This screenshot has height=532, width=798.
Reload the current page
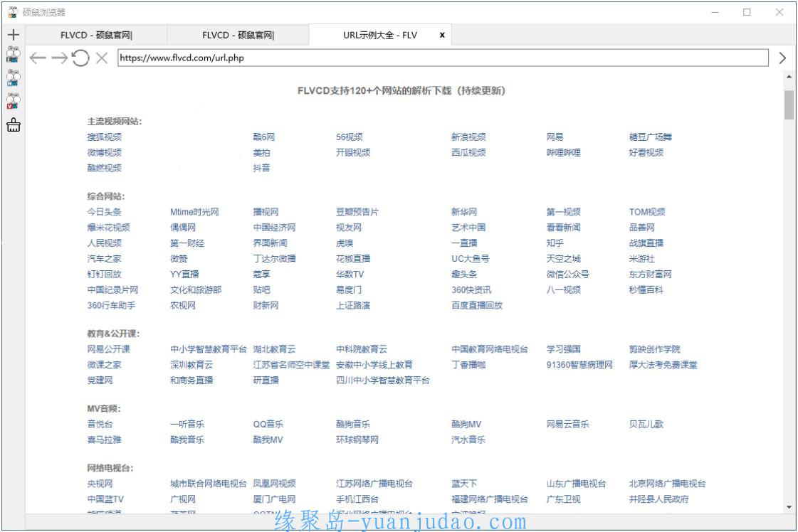pos(80,58)
